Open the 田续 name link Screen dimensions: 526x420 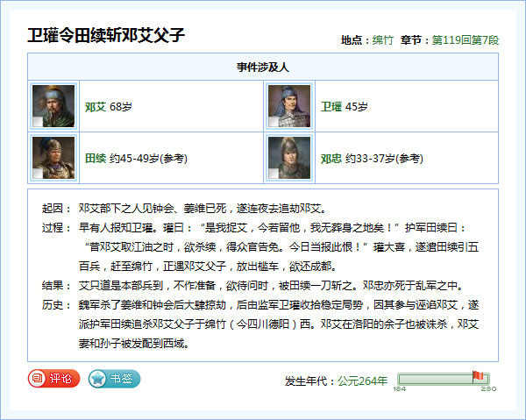[x=95, y=159]
